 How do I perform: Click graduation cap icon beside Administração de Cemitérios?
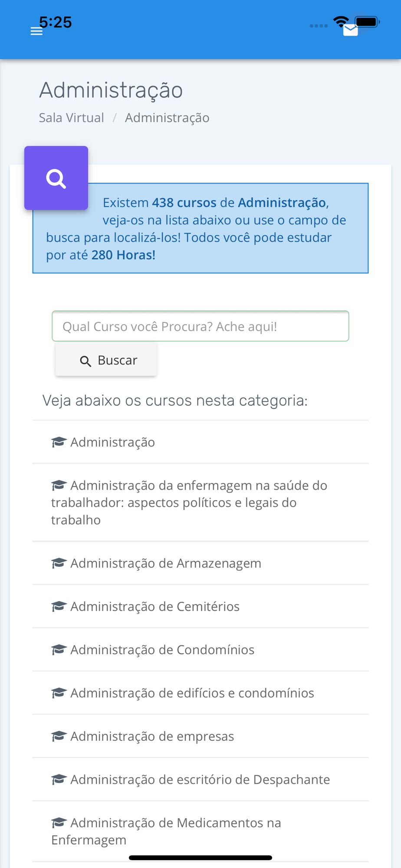[x=59, y=606]
